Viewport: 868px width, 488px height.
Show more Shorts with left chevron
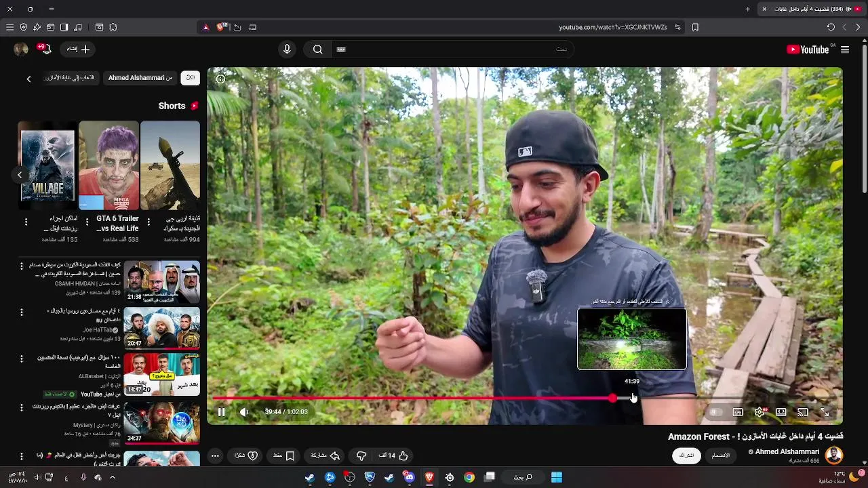pyautogui.click(x=20, y=175)
